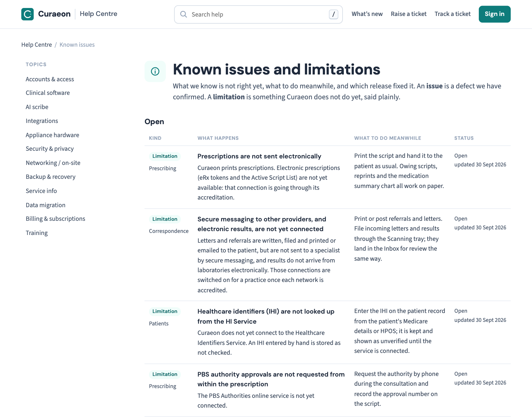Open Track a ticket

coord(452,14)
